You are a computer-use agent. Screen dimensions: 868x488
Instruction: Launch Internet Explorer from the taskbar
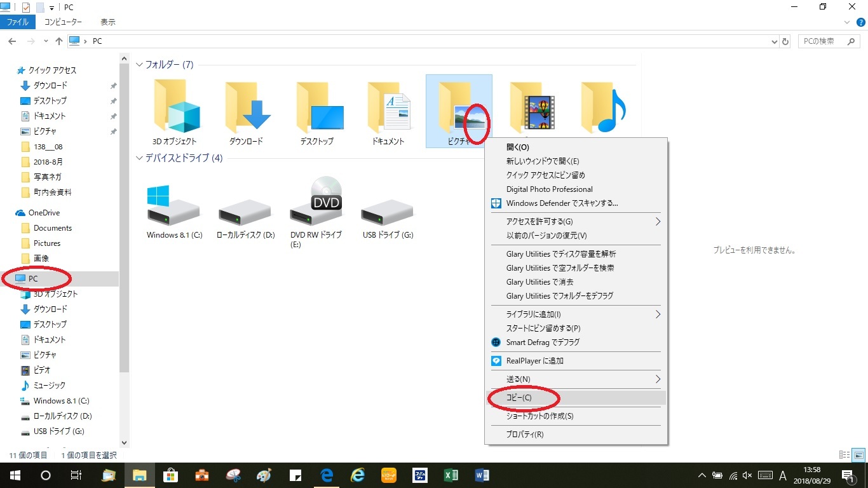358,475
